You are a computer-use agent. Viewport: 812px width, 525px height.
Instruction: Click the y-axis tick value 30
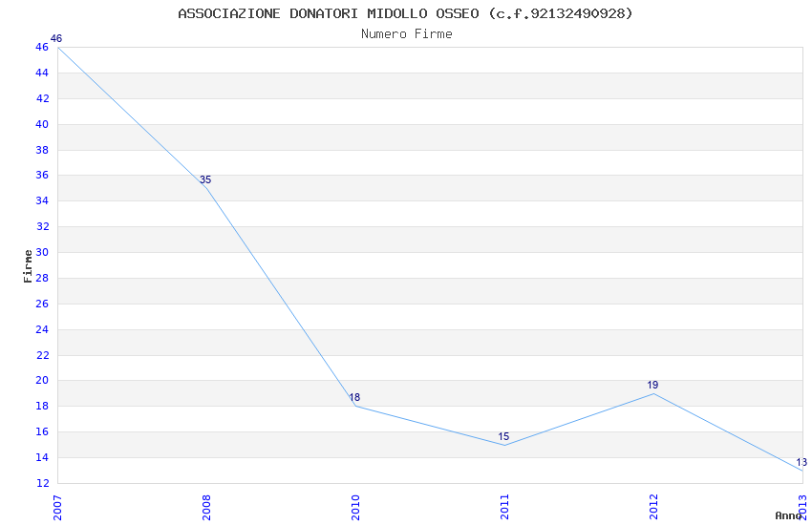pyautogui.click(x=42, y=252)
